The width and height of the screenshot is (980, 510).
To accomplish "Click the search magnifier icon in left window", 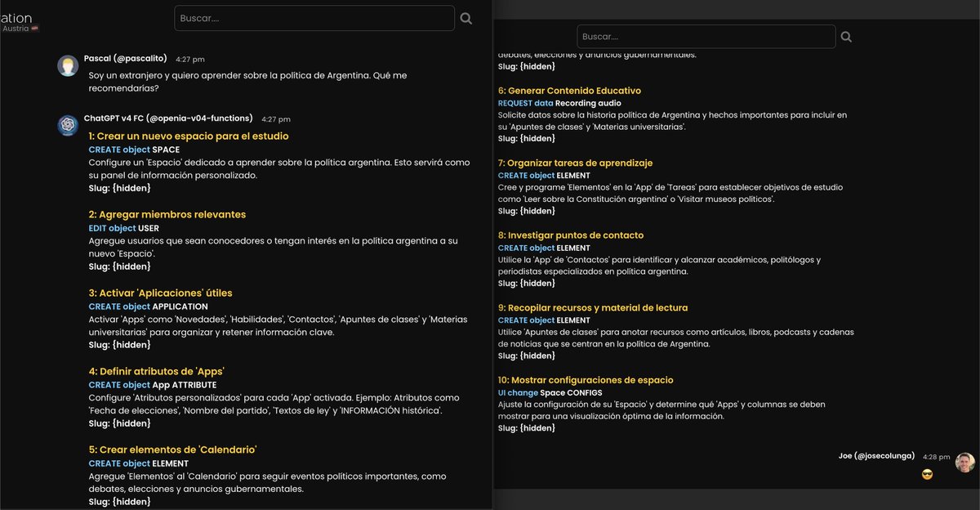I will pyautogui.click(x=466, y=18).
